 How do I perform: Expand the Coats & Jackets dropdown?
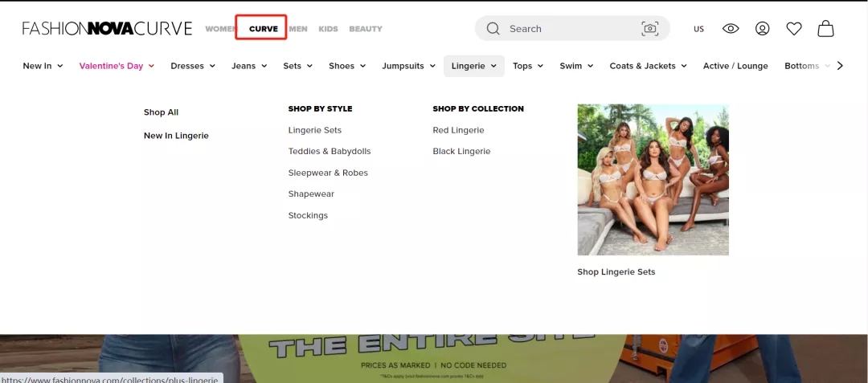click(648, 66)
